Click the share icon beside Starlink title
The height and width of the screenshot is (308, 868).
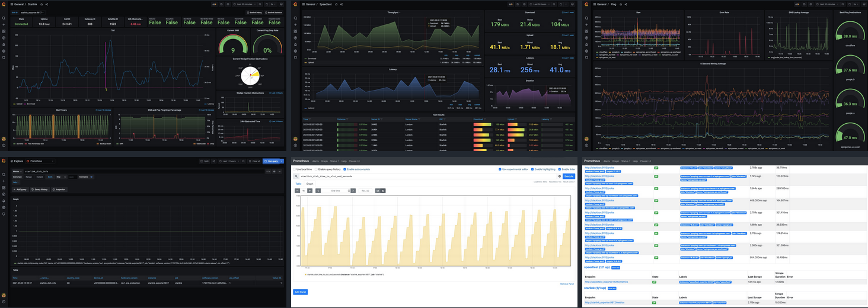pyautogui.click(x=47, y=4)
